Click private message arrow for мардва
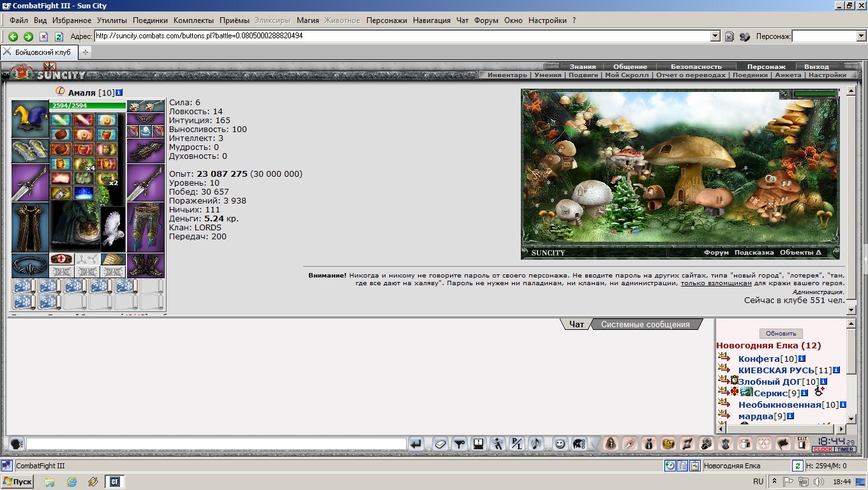This screenshot has height=490, width=868. pyautogui.click(x=723, y=415)
